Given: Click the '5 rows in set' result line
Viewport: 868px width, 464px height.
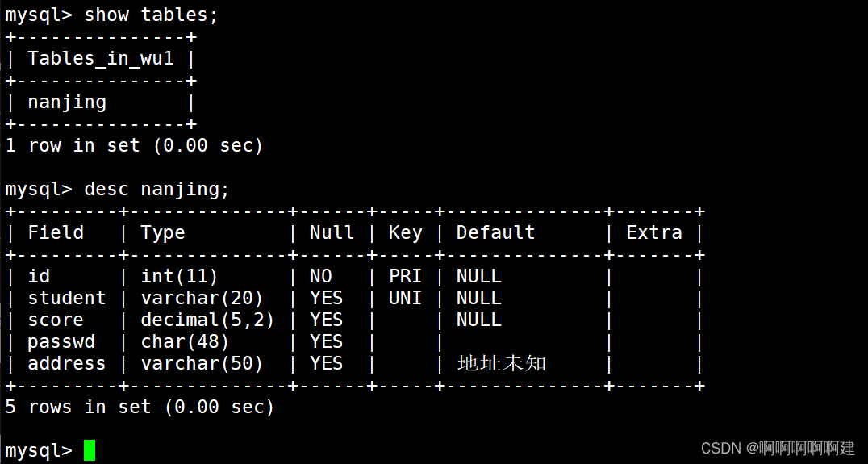Looking at the screenshot, I should click(140, 407).
